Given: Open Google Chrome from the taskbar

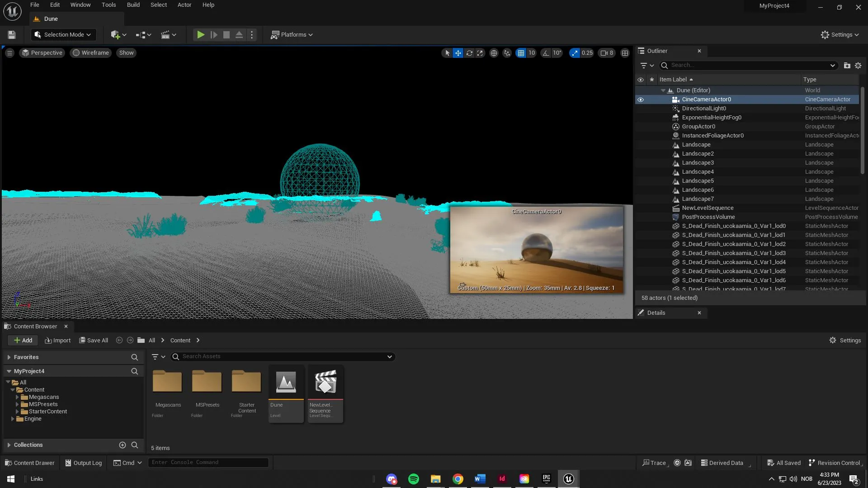Looking at the screenshot, I should tap(458, 479).
